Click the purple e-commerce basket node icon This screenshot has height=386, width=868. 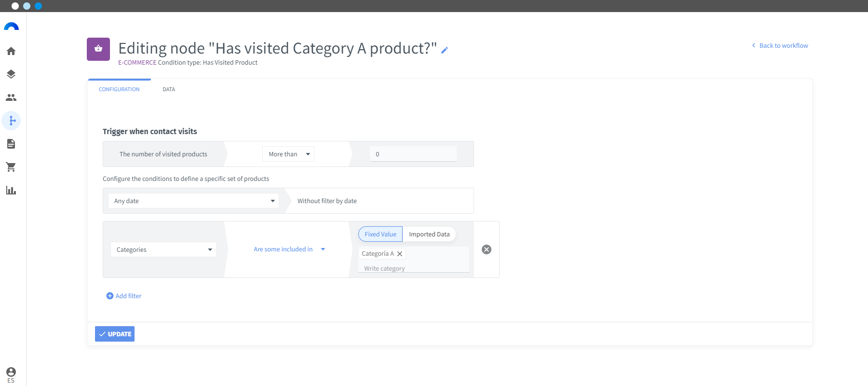pos(98,49)
